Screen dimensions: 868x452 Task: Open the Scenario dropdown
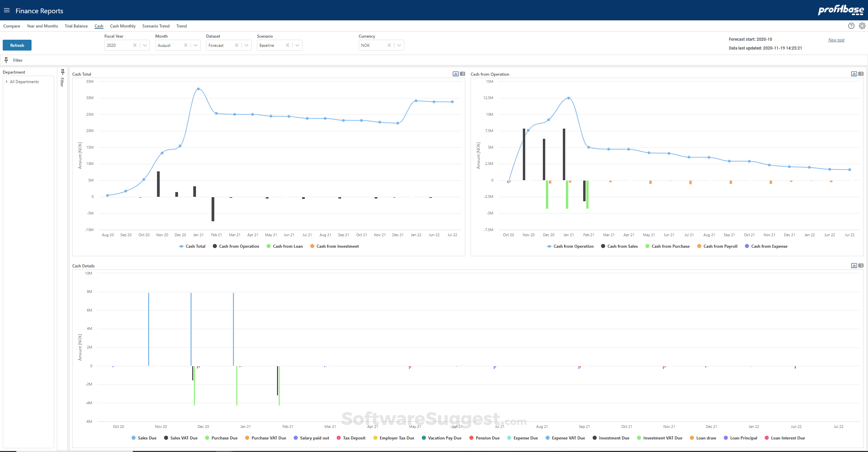tap(298, 45)
